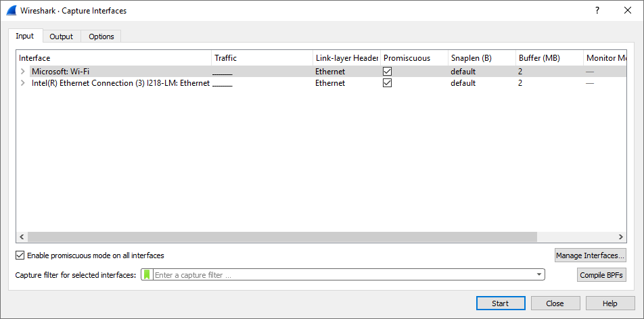Image resolution: width=644 pixels, height=319 pixels.
Task: Click default snaplen cell in Intel Ethernet row
Action: pyautogui.click(x=463, y=83)
